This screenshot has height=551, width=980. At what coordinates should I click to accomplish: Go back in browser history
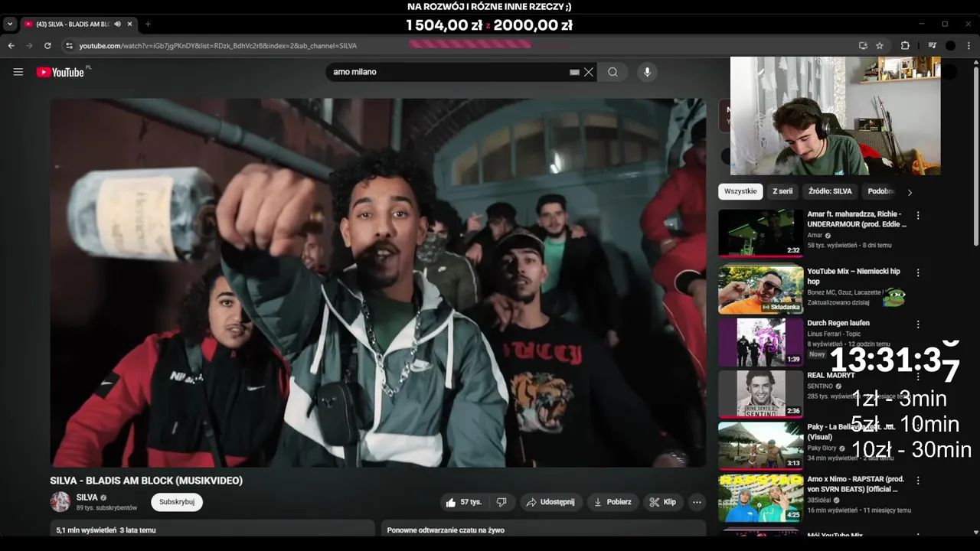pos(11,46)
